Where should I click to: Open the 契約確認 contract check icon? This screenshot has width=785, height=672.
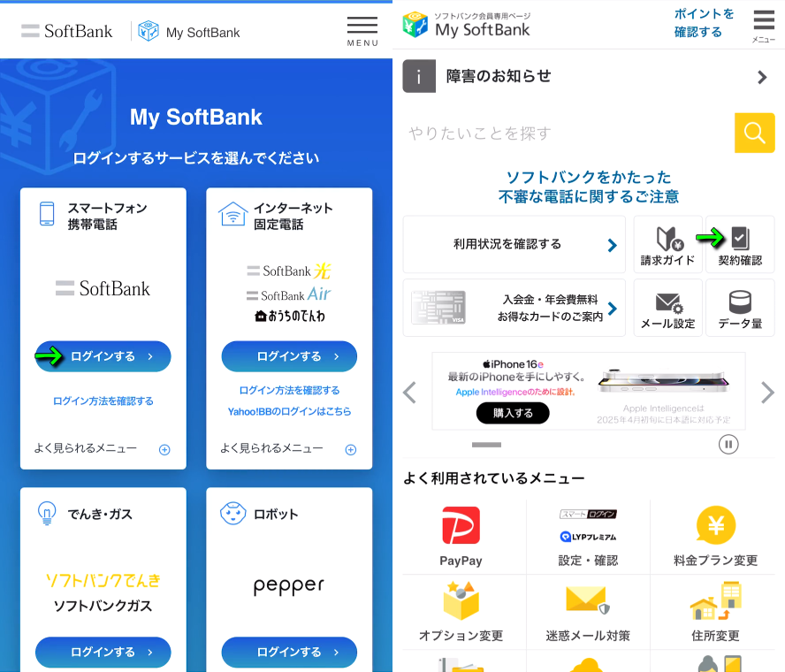[740, 244]
